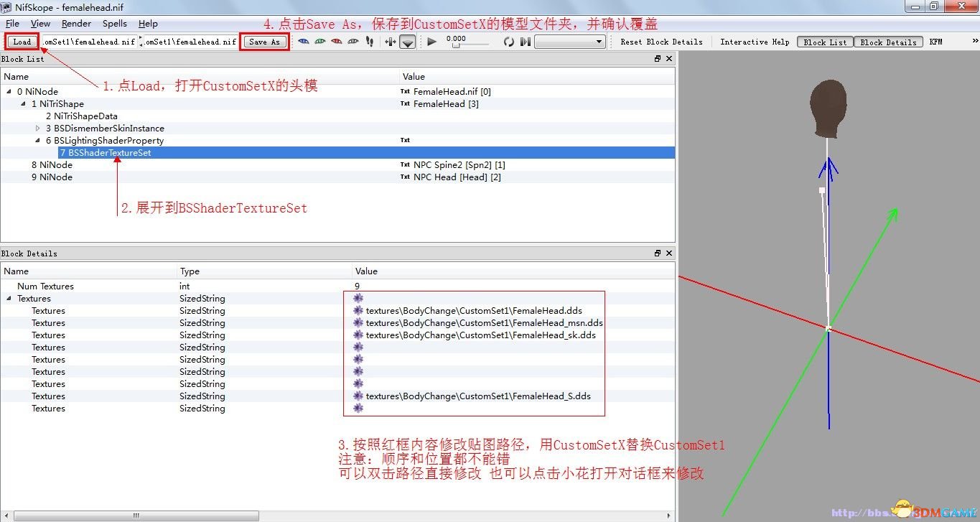
Task: Click the Load button
Action: pyautogui.click(x=22, y=42)
